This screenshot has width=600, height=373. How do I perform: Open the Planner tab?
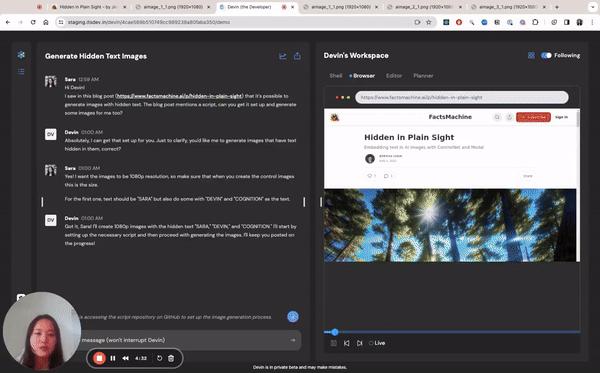[x=423, y=76]
